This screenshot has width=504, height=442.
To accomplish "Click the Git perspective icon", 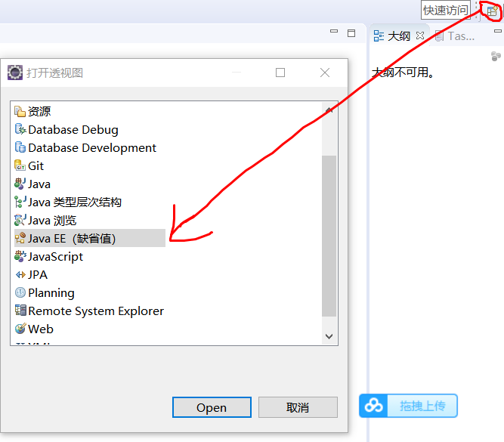I will coord(20,166).
